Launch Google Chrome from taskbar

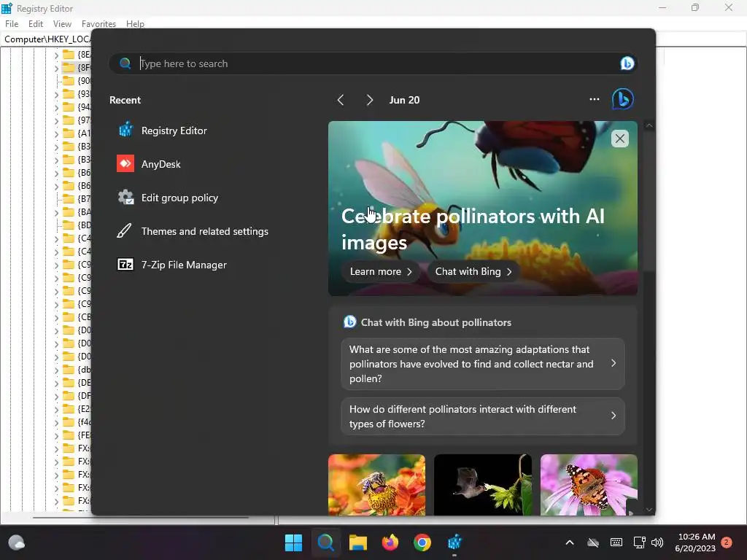click(x=422, y=542)
